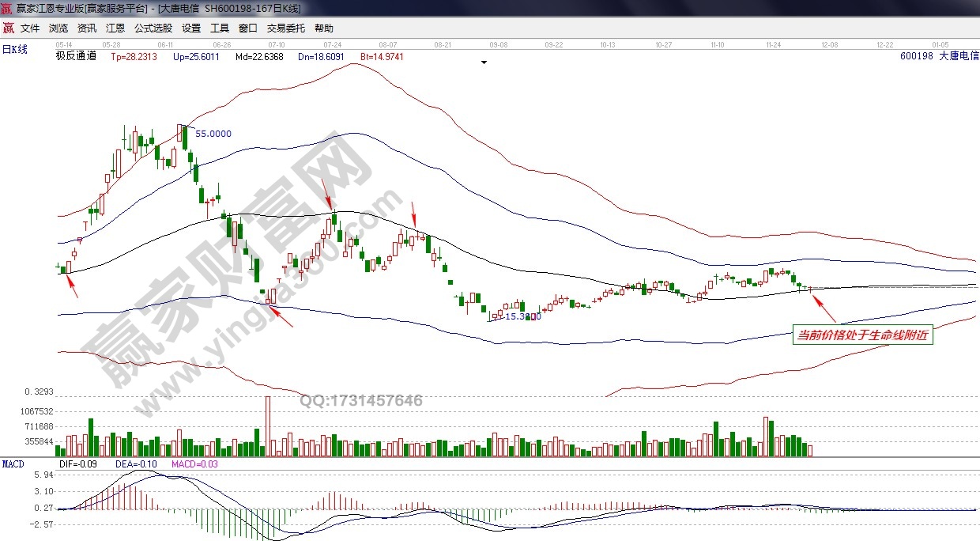Click the app icon in title bar
The width and height of the screenshot is (980, 541).
pos(7,8)
